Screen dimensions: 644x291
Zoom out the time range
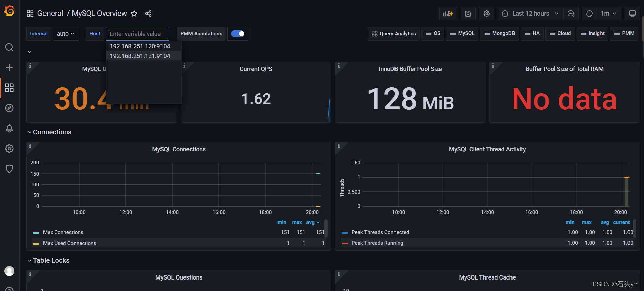(x=571, y=14)
